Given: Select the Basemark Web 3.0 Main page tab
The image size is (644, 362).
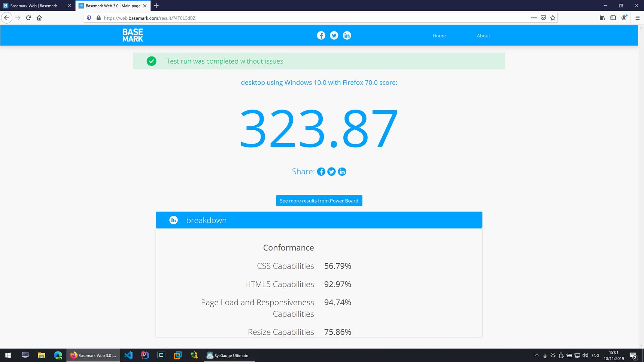Looking at the screenshot, I should (x=113, y=6).
